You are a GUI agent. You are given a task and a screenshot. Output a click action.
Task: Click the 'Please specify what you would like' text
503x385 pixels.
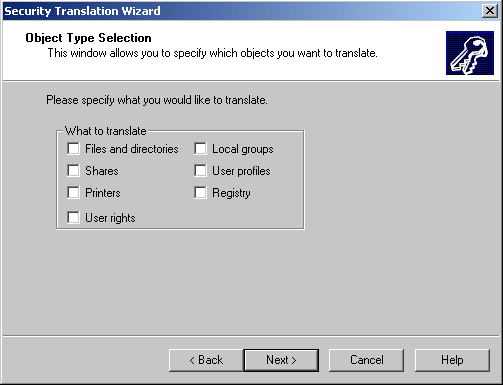[157, 100]
